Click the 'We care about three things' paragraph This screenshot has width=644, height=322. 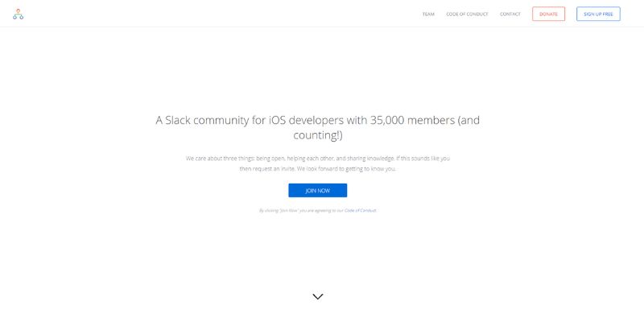[317, 163]
